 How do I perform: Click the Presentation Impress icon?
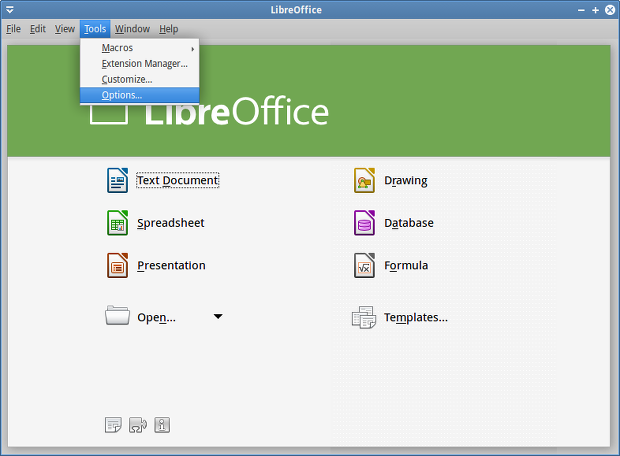(x=117, y=265)
